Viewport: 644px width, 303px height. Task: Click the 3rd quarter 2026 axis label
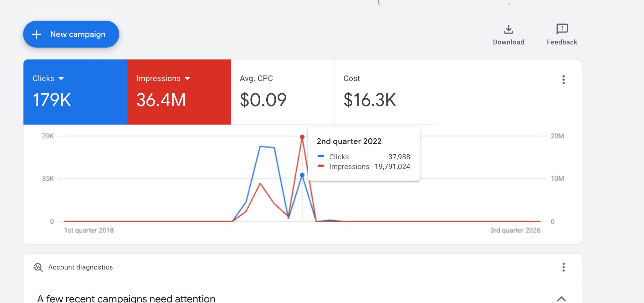[515, 230]
